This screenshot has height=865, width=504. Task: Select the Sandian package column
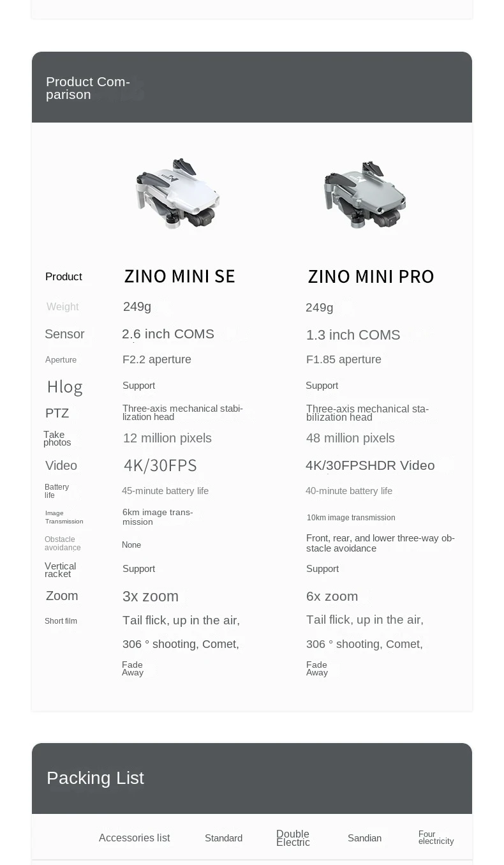pos(364,838)
